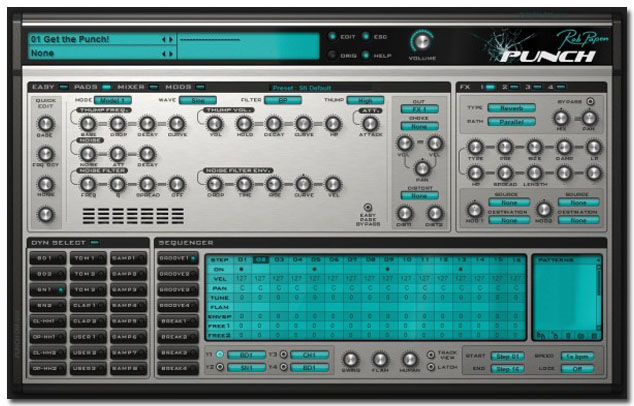This screenshot has height=406, width=634.
Task: Select next bank with right arrow beside 'None'
Action: [x=171, y=54]
